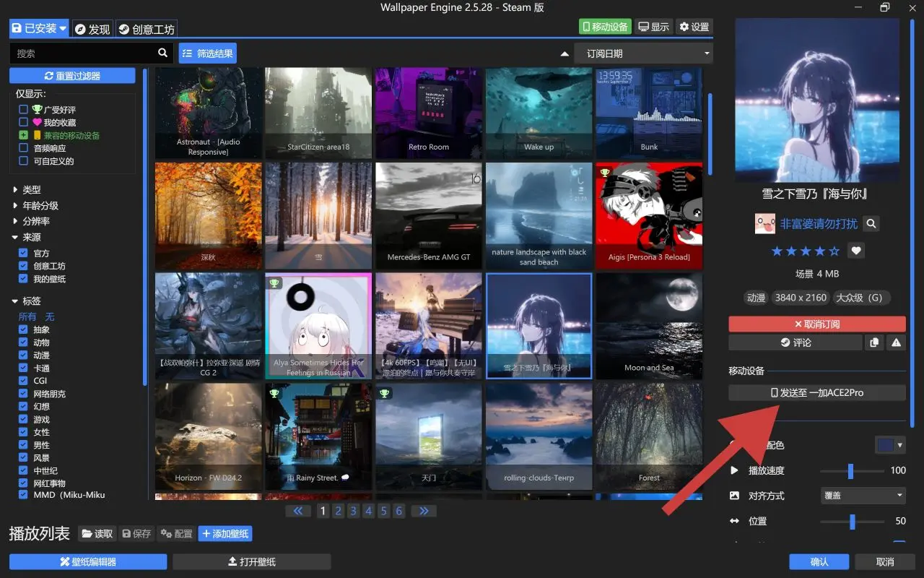The image size is (924, 578).
Task: Uncheck 网络朋克 tag checkbox
Action: pyautogui.click(x=24, y=394)
